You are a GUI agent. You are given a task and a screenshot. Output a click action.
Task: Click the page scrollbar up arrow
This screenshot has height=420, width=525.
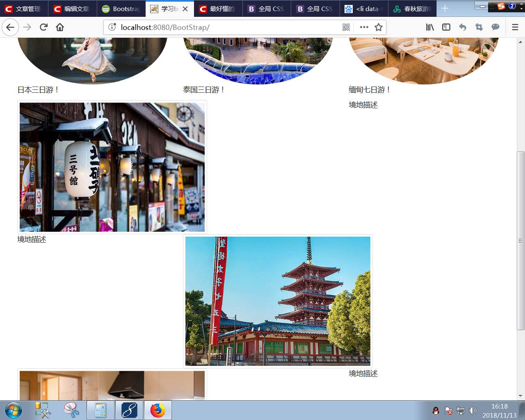pos(520,42)
